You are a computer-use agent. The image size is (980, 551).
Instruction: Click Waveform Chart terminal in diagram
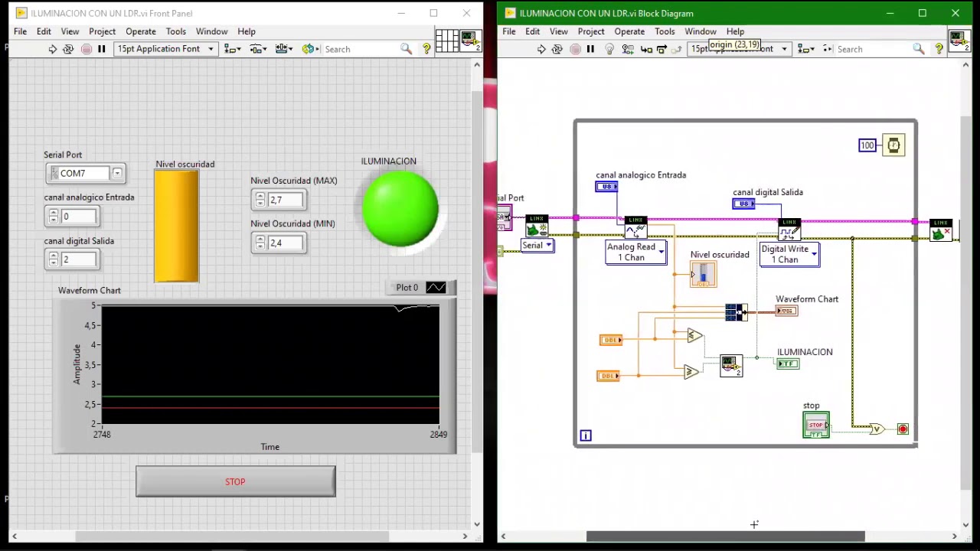click(786, 311)
